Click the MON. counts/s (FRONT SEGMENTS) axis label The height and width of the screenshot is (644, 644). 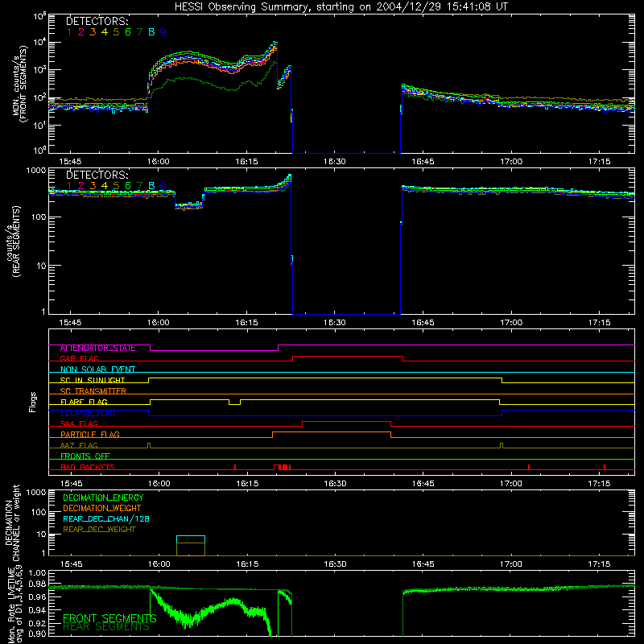[19, 84]
